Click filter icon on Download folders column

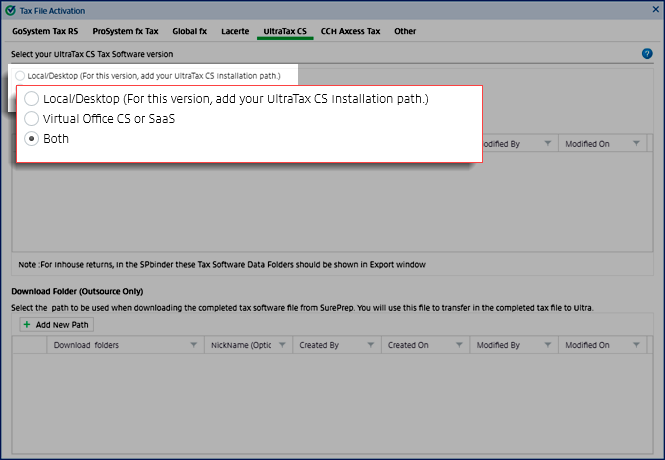point(193,345)
